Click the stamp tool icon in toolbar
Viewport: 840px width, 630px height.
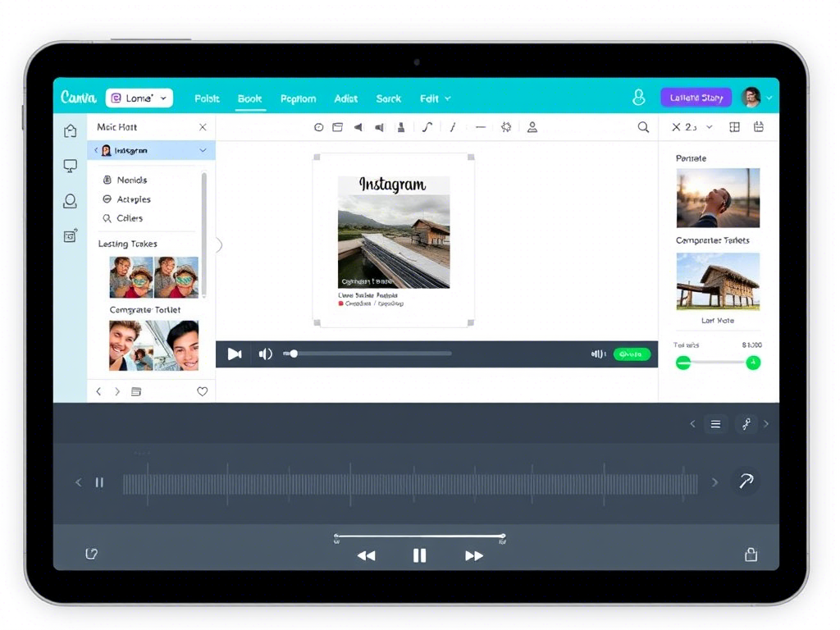[400, 127]
